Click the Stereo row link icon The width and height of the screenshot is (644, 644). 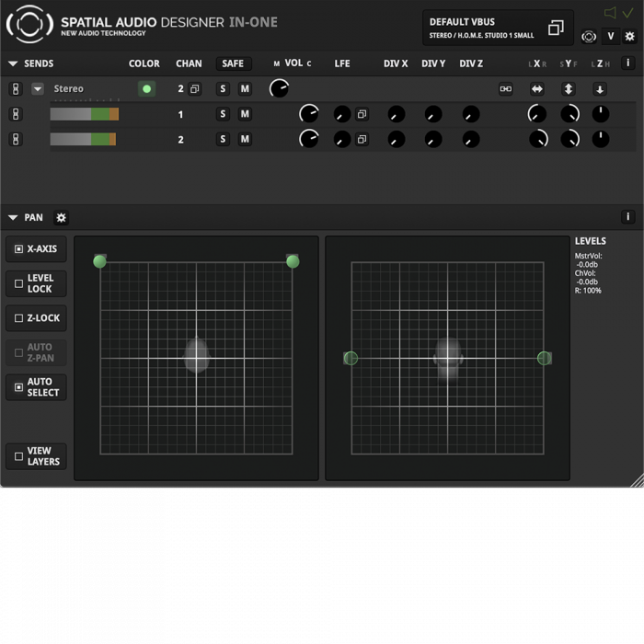(x=16, y=88)
